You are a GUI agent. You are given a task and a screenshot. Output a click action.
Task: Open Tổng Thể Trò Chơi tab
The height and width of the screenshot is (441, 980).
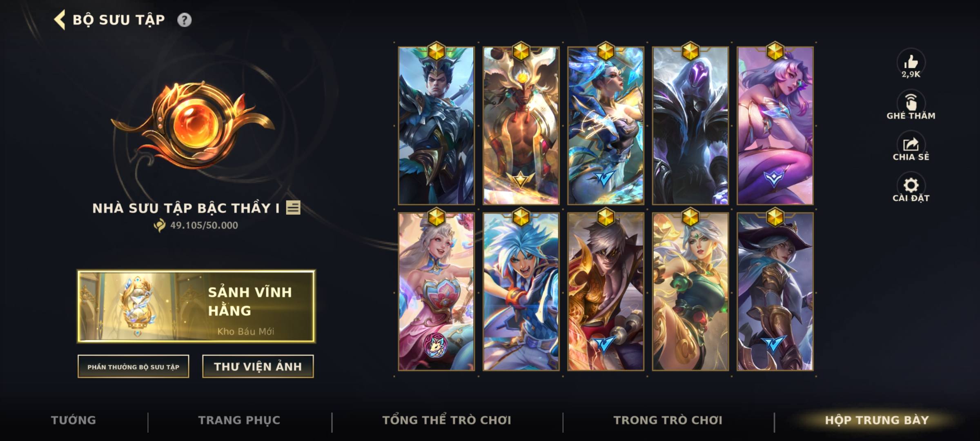(447, 420)
